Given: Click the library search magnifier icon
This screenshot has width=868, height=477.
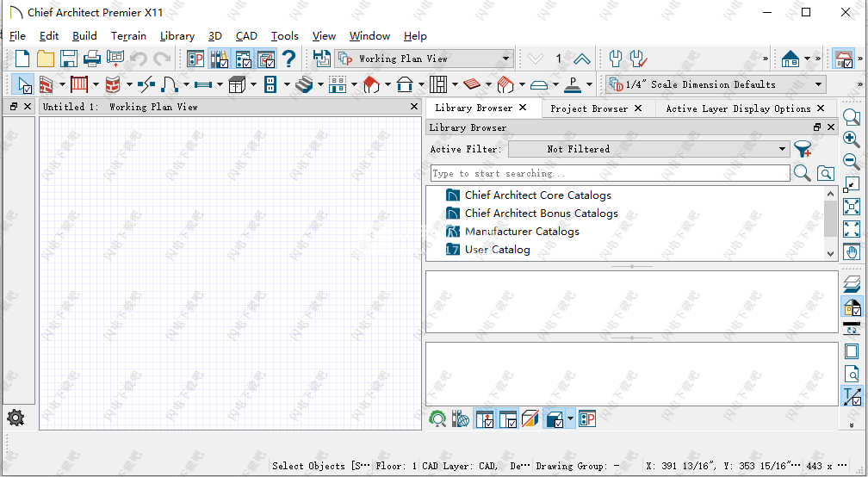Looking at the screenshot, I should point(803,173).
